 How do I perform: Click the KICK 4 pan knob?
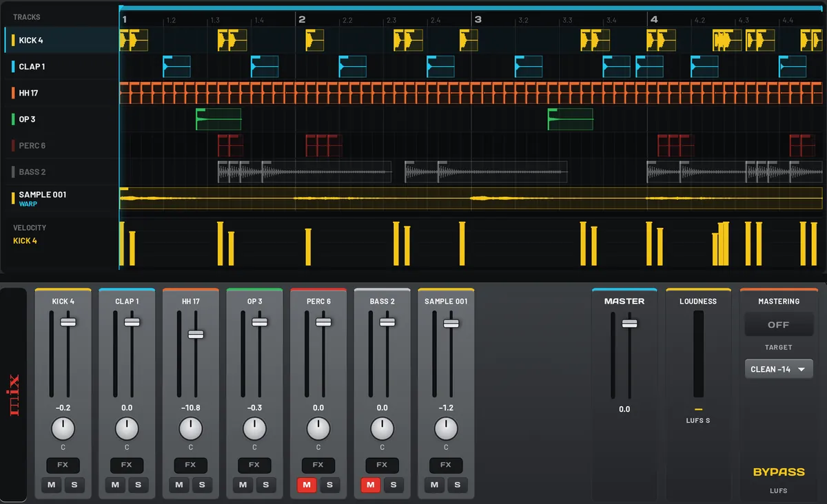pos(63,430)
